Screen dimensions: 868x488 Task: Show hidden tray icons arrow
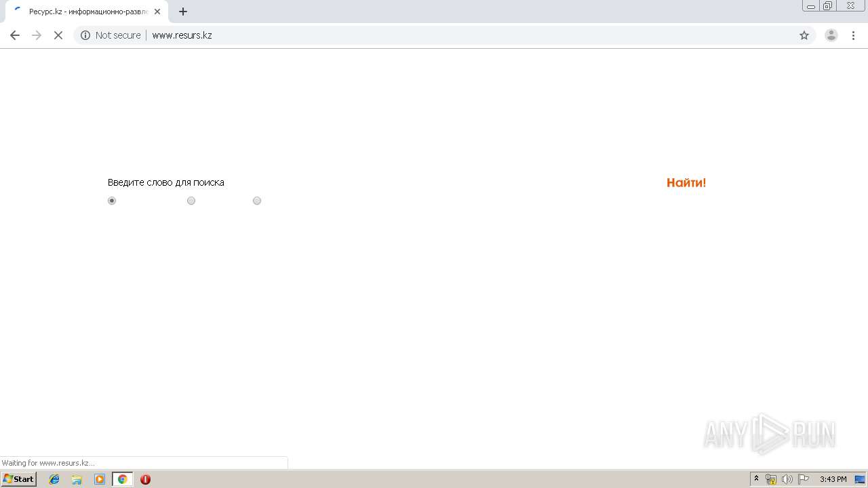click(x=757, y=479)
